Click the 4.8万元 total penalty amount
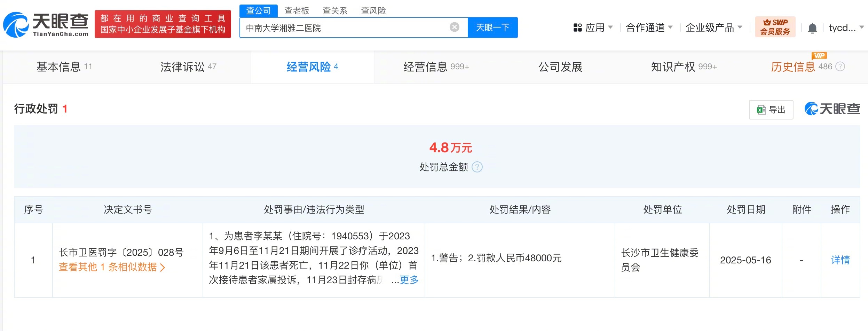Viewport: 868px width, 331px height. (x=450, y=148)
